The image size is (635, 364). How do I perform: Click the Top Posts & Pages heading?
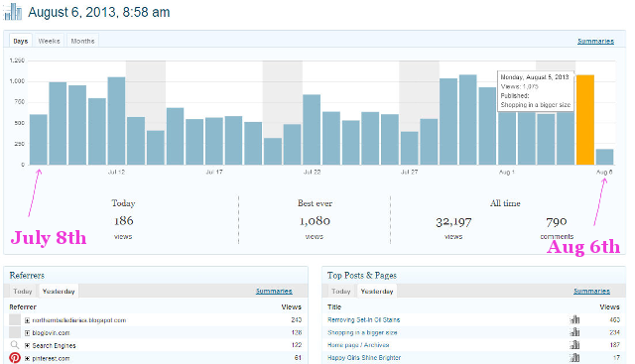[x=362, y=276]
